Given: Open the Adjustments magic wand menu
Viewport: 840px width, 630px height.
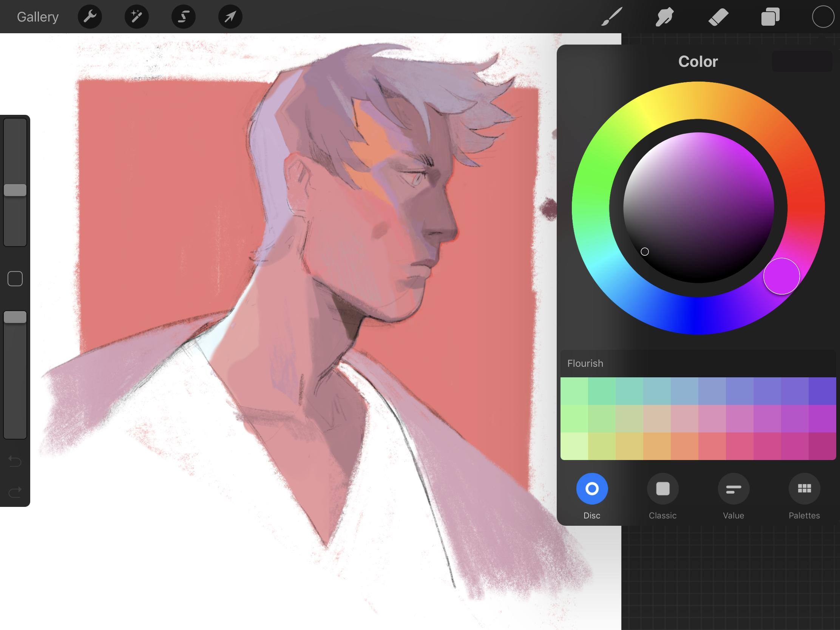Looking at the screenshot, I should [136, 17].
